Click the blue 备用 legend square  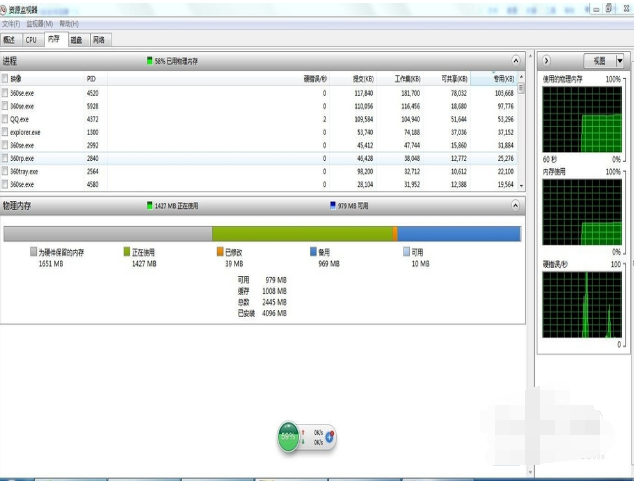click(314, 252)
